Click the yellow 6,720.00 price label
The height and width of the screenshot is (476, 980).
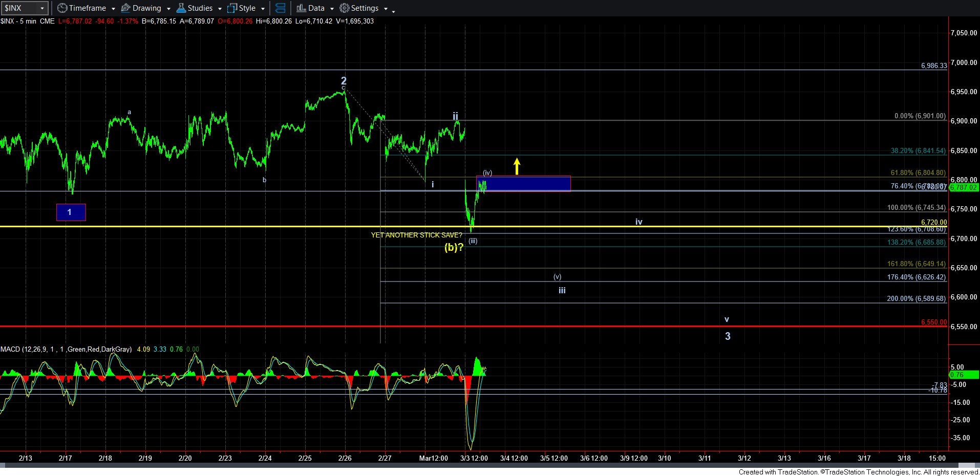click(x=933, y=222)
